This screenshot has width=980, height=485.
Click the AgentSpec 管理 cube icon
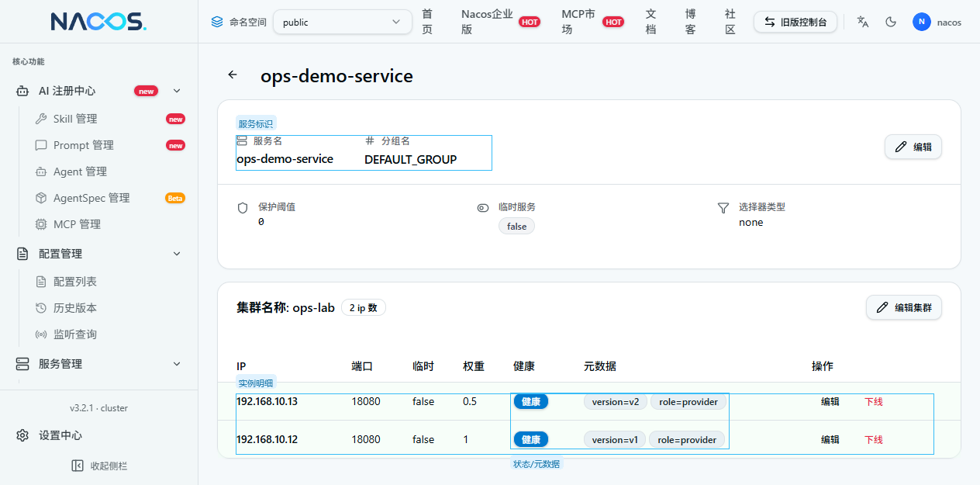[41, 198]
